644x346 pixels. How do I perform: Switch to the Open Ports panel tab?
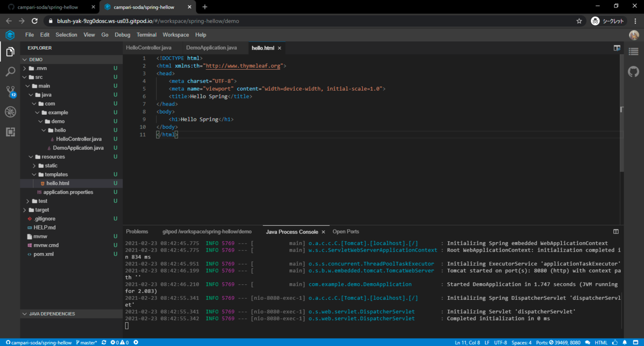coord(346,232)
